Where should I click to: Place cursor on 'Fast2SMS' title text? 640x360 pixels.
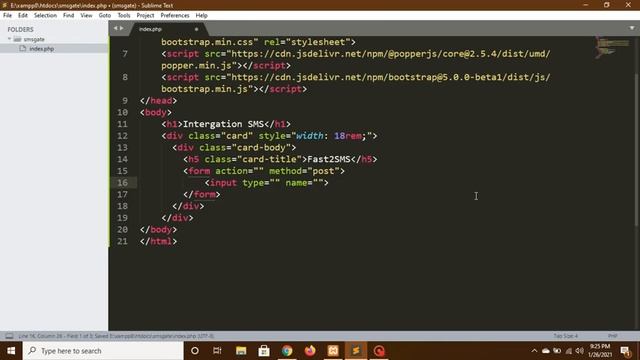pos(329,159)
